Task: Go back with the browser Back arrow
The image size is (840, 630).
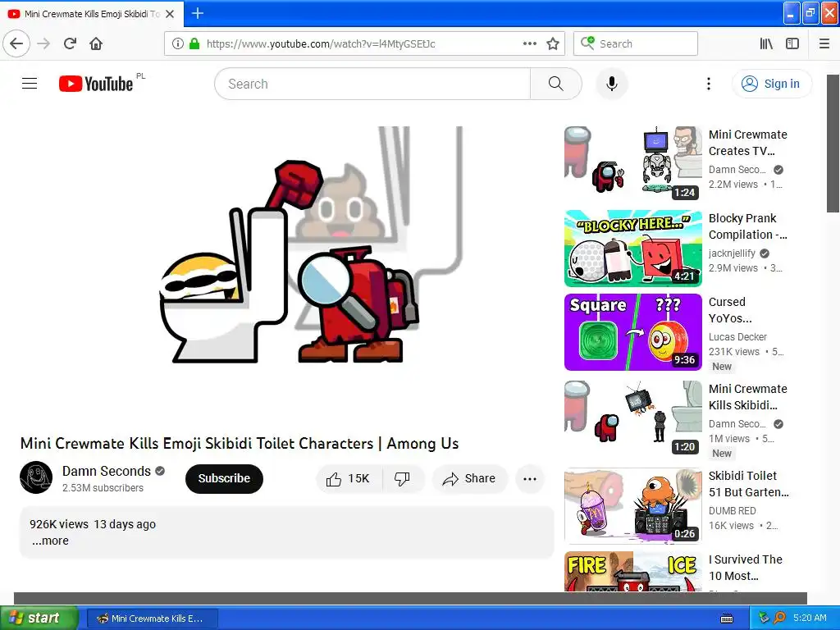Action: pyautogui.click(x=16, y=43)
